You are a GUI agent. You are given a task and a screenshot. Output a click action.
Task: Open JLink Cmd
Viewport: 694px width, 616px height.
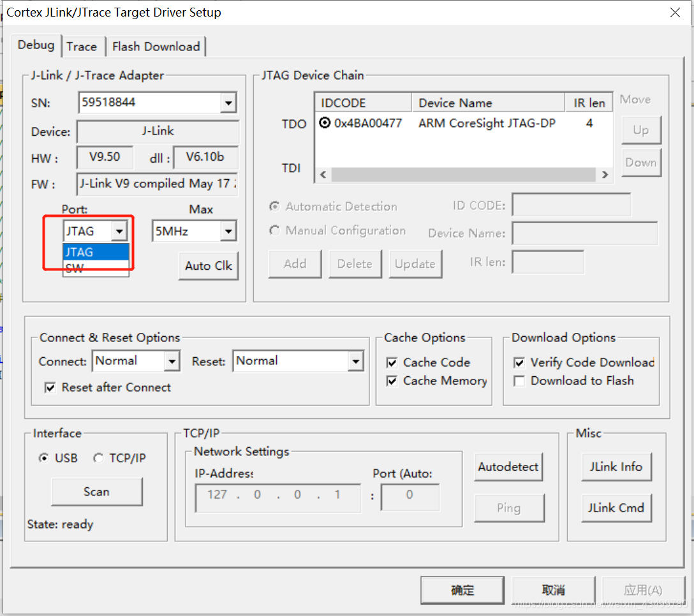616,508
